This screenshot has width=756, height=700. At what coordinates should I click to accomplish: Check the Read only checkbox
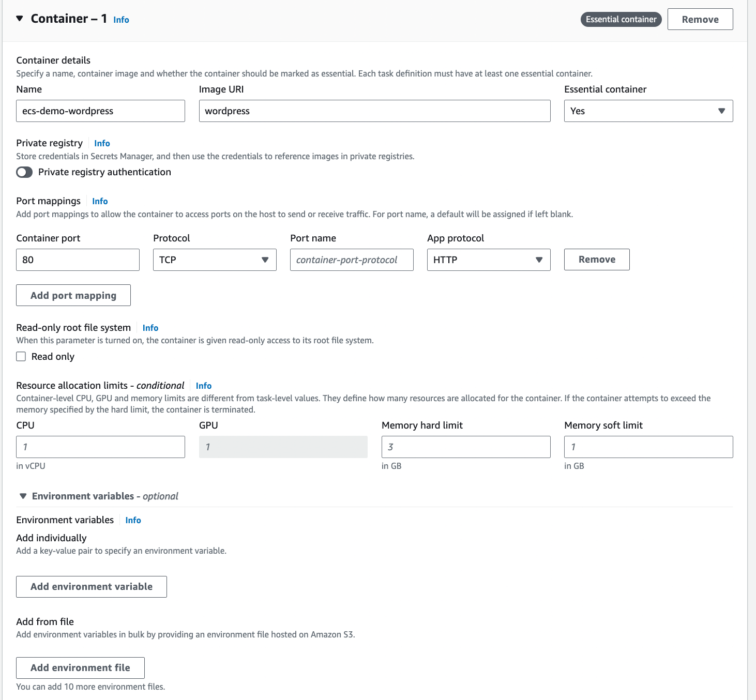point(21,357)
